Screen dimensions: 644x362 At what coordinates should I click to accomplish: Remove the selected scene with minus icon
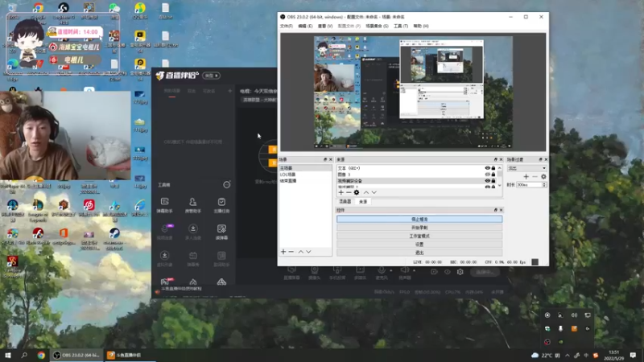291,252
